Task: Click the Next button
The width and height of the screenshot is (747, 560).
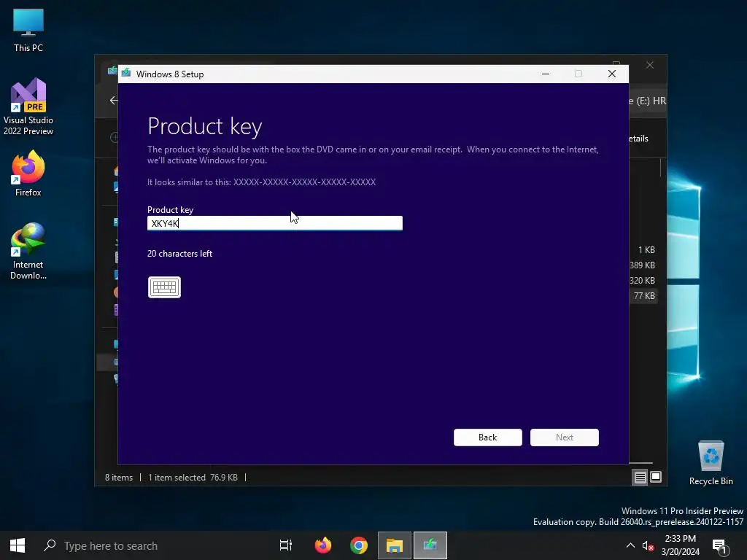Action: point(565,437)
